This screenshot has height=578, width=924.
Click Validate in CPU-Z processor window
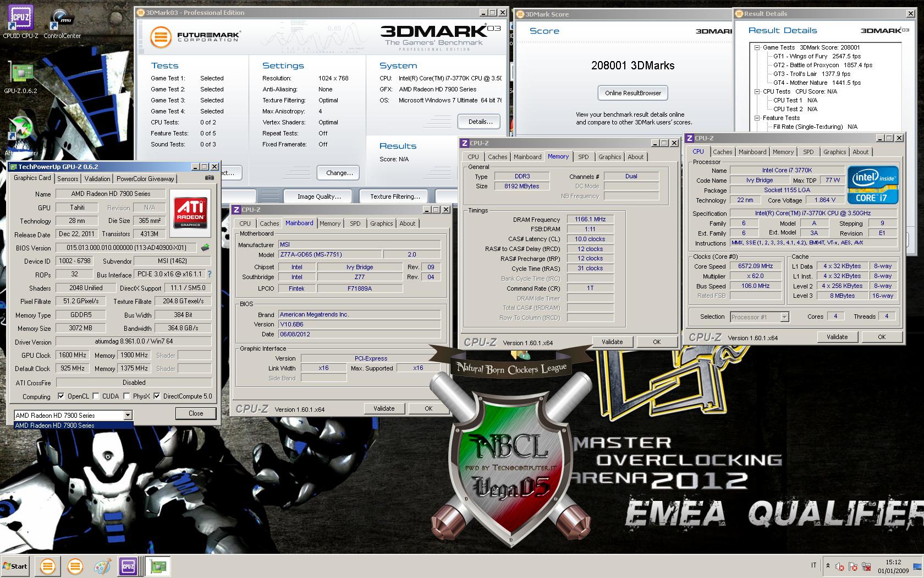837,337
